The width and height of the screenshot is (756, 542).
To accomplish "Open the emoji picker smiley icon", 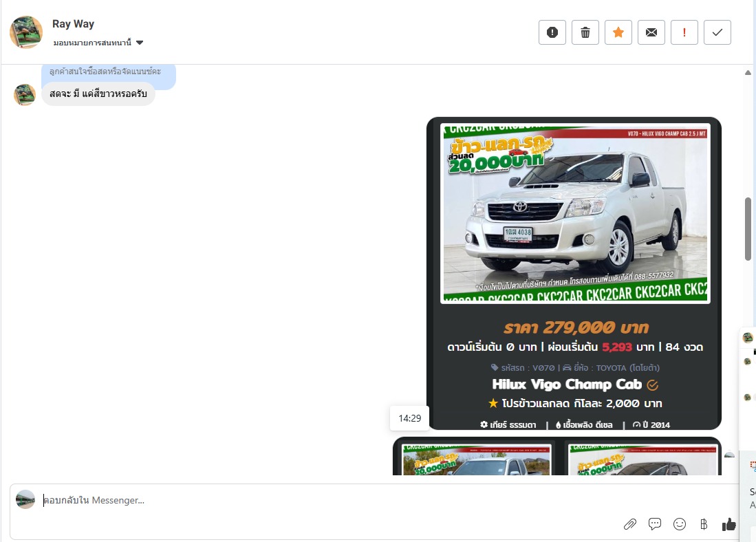I will [680, 524].
